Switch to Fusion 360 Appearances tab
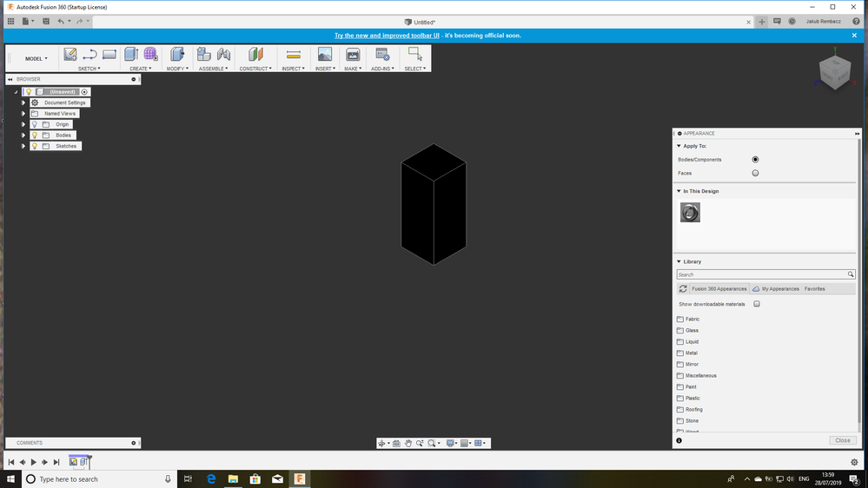This screenshot has width=868, height=488. 719,289
